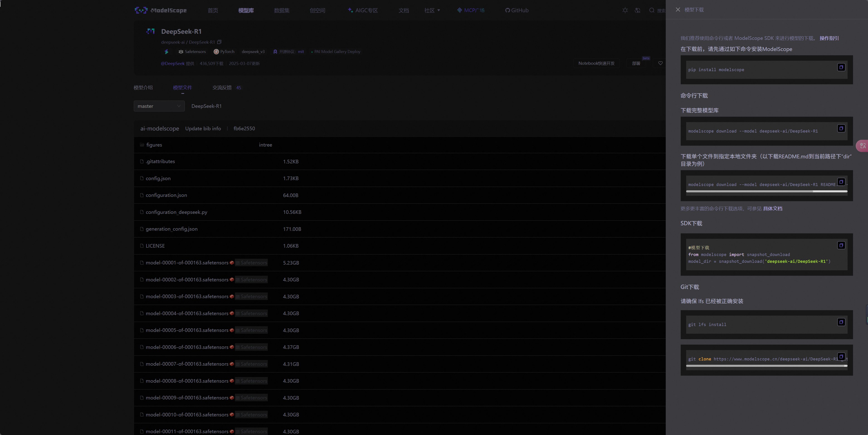Screen dimensions: 868x435
Task: Copy the deepseek-ai/DeepSeek-R1 model path
Action: pos(219,42)
